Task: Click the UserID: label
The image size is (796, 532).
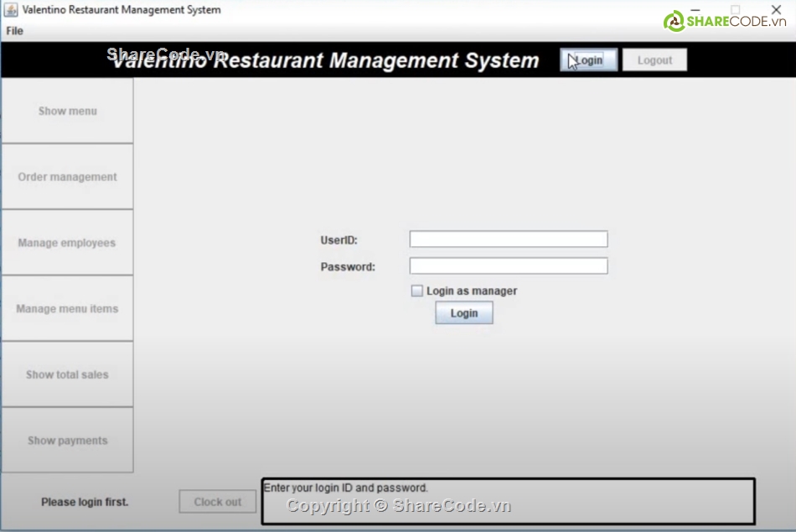Action: pos(339,240)
